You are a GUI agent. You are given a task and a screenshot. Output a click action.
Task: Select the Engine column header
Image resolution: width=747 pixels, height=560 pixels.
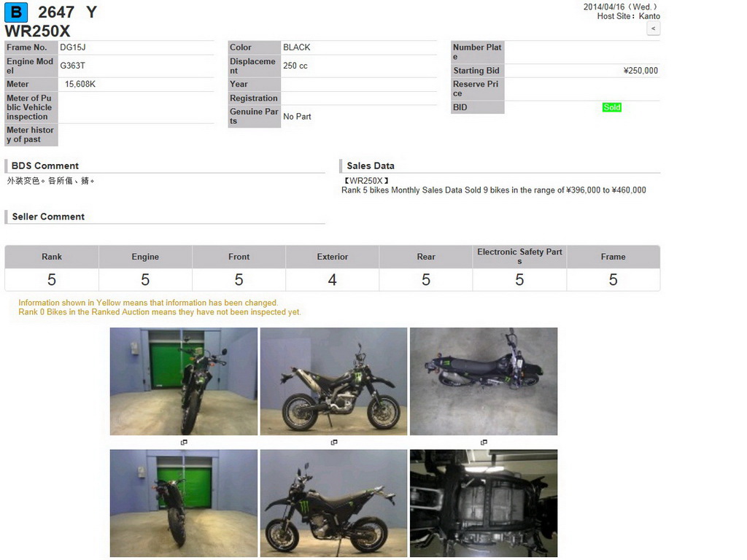(x=145, y=257)
